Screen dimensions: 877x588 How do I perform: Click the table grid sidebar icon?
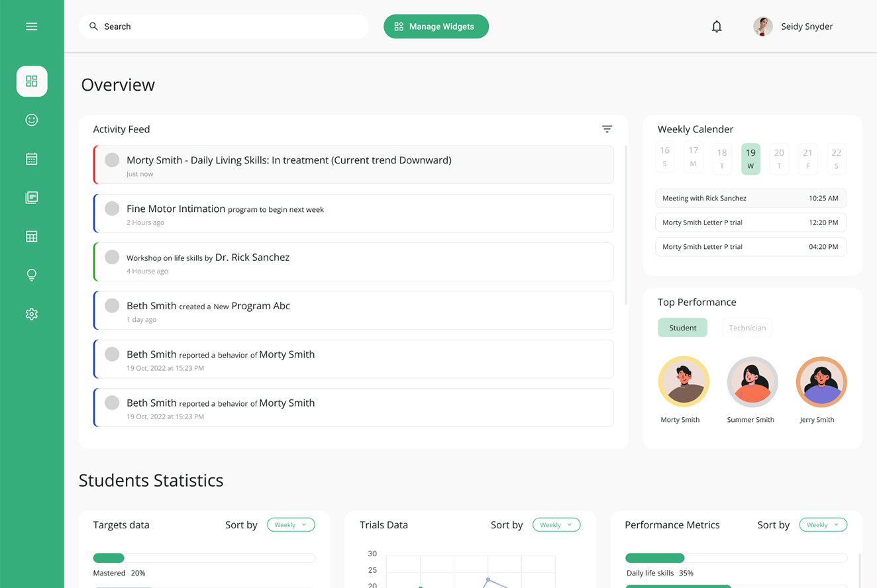pyautogui.click(x=32, y=236)
